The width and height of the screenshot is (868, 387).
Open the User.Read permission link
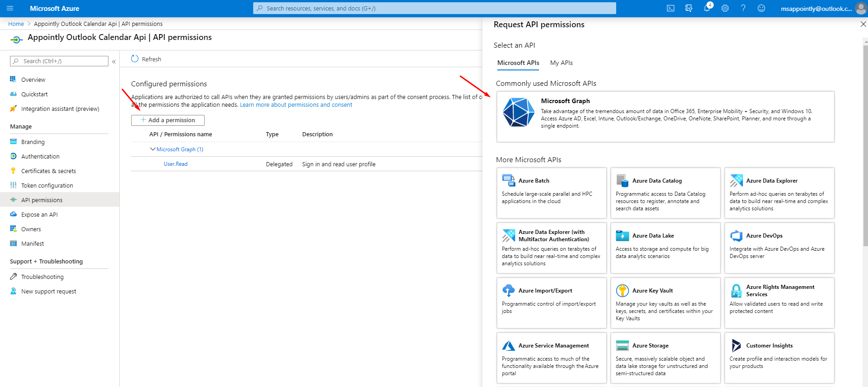(176, 164)
